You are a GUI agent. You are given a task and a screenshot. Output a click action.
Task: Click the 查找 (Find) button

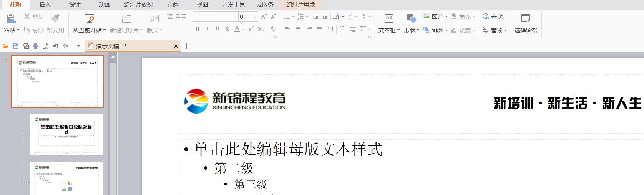493,17
